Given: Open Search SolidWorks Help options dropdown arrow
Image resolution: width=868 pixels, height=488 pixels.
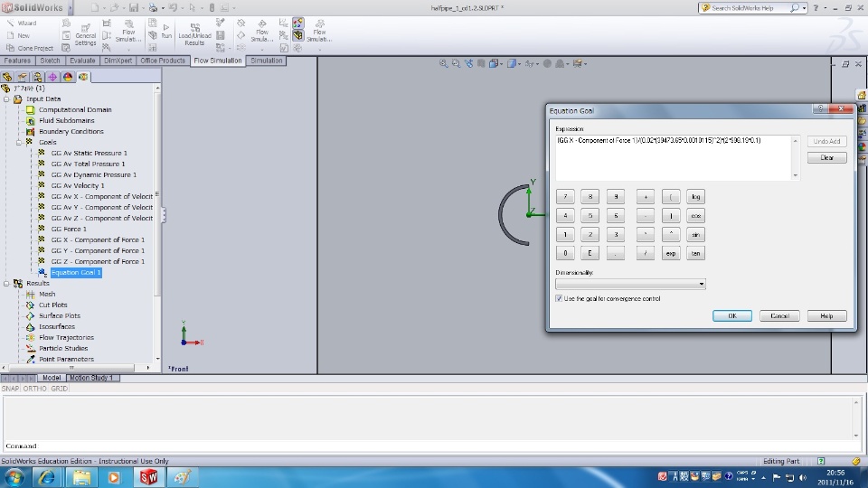Looking at the screenshot, I should (804, 8).
